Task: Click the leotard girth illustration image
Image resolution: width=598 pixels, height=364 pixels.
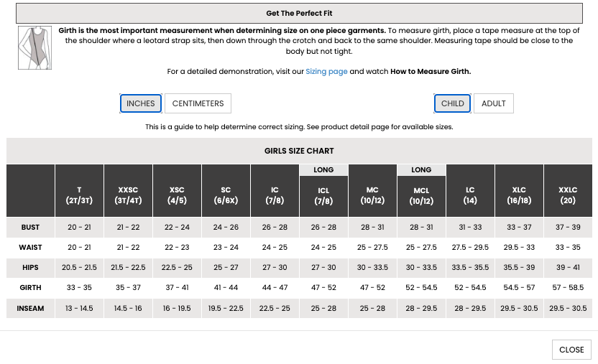Action: (x=35, y=48)
